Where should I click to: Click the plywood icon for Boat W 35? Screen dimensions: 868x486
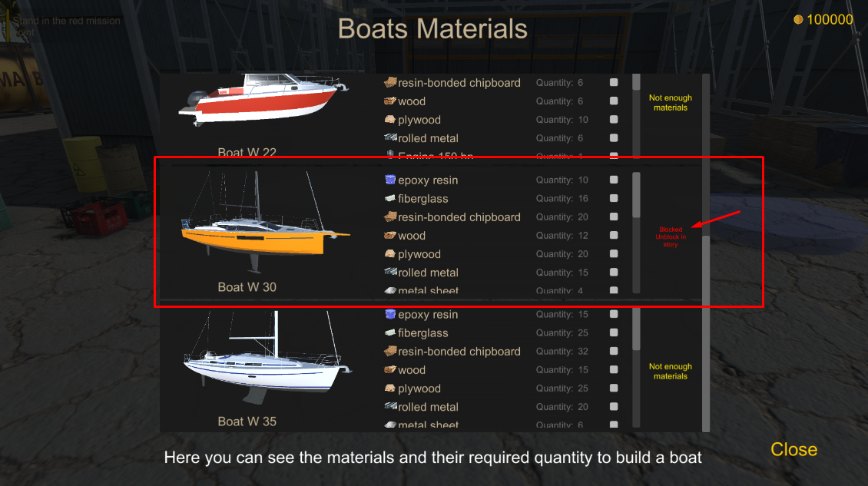(x=390, y=388)
